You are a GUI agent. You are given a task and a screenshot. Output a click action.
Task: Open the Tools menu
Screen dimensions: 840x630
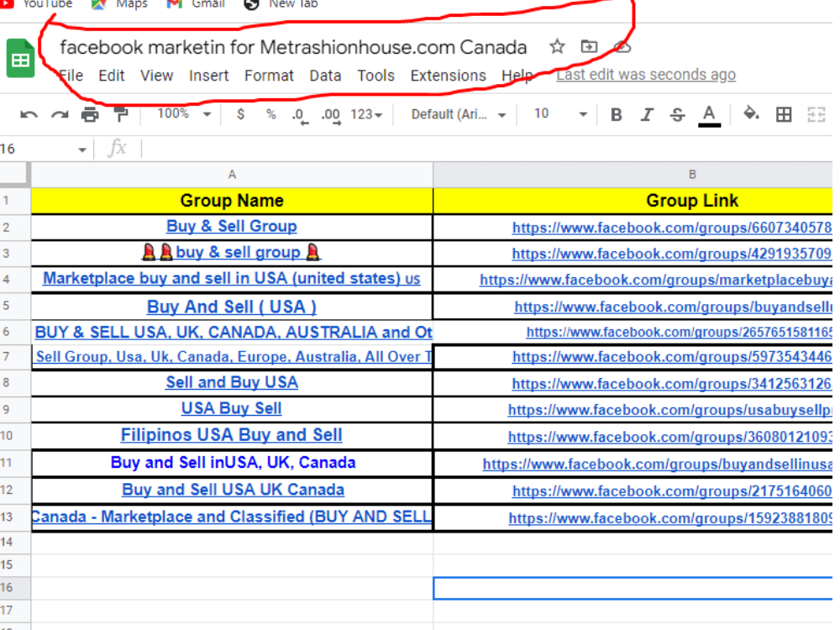pos(375,76)
